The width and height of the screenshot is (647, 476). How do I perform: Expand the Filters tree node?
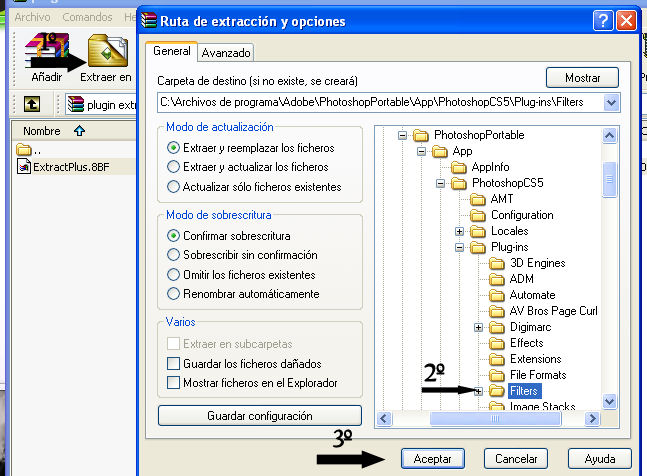(478, 391)
